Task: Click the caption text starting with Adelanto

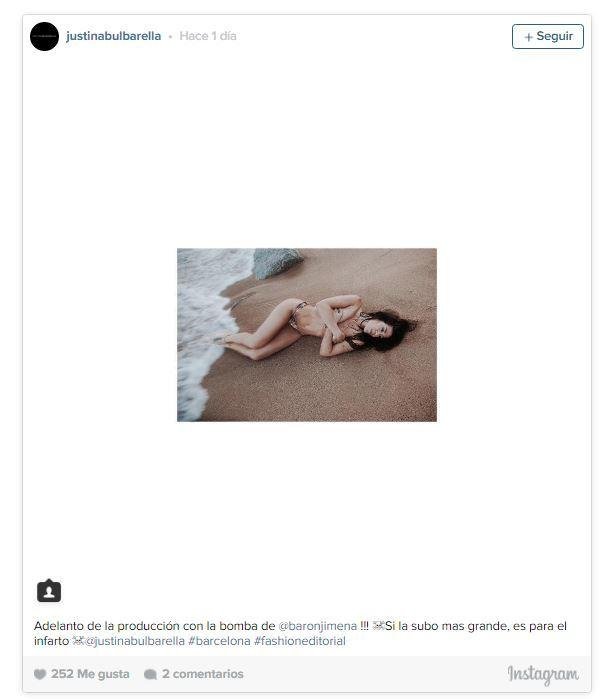Action: point(300,633)
